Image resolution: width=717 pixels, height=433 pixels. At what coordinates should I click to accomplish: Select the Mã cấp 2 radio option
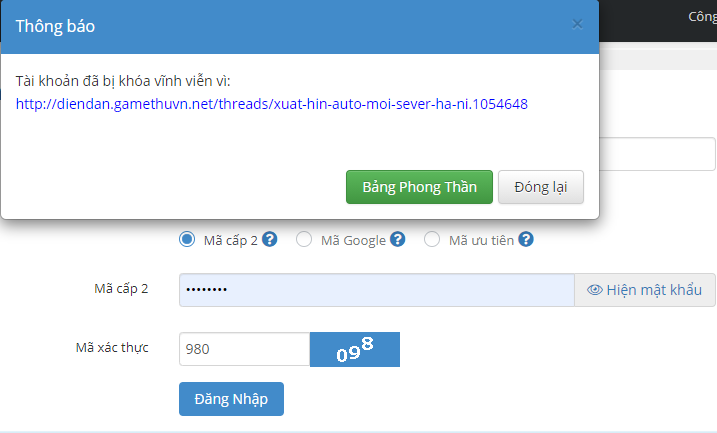pos(186,240)
